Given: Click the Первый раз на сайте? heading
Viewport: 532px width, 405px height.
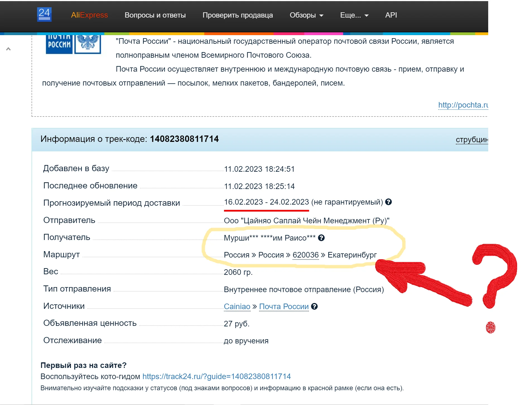Looking at the screenshot, I should [x=83, y=365].
